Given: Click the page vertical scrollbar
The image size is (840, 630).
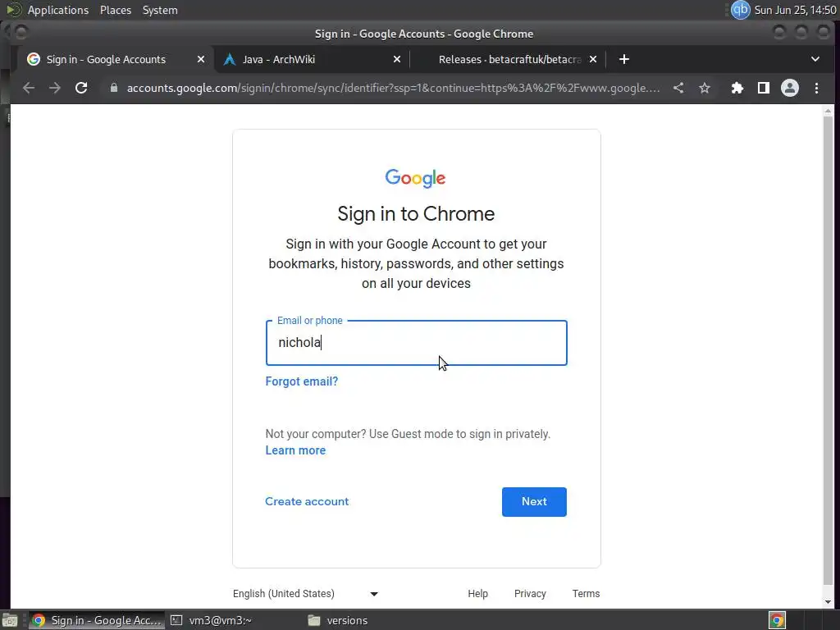Looking at the screenshot, I should [x=829, y=351].
